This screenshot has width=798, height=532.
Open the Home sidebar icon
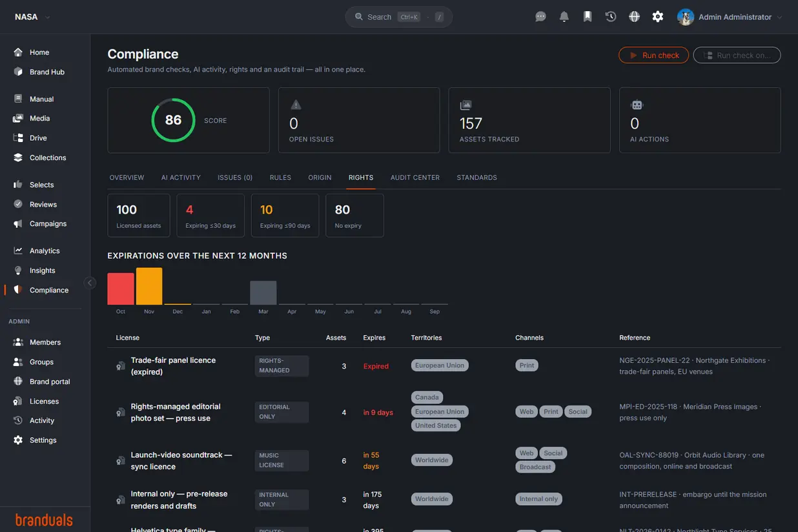pyautogui.click(x=18, y=52)
